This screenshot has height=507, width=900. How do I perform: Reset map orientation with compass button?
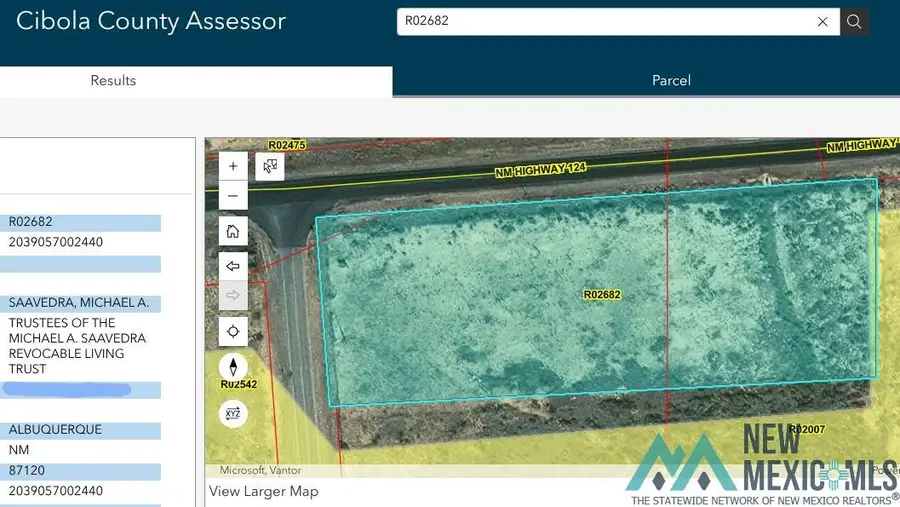point(233,367)
